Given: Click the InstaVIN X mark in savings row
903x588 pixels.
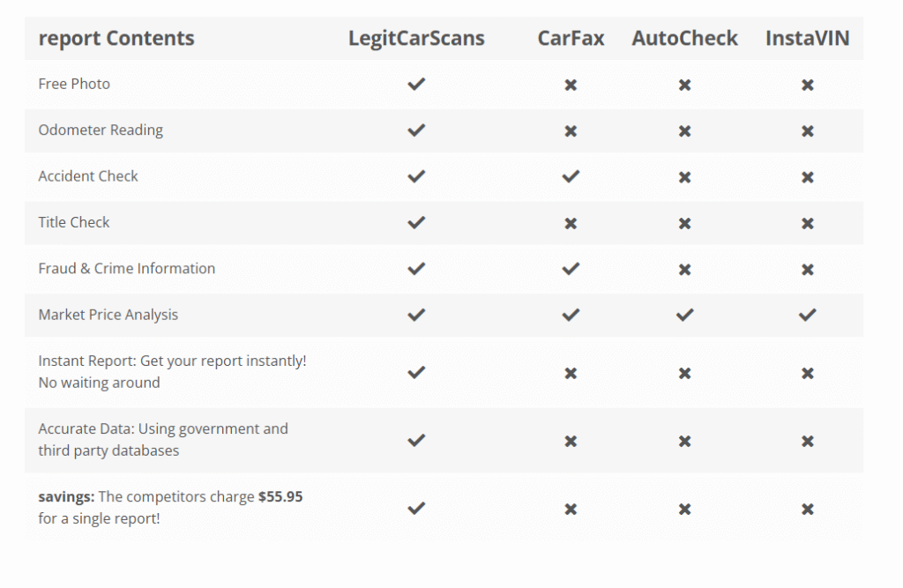Looking at the screenshot, I should coord(807,509).
